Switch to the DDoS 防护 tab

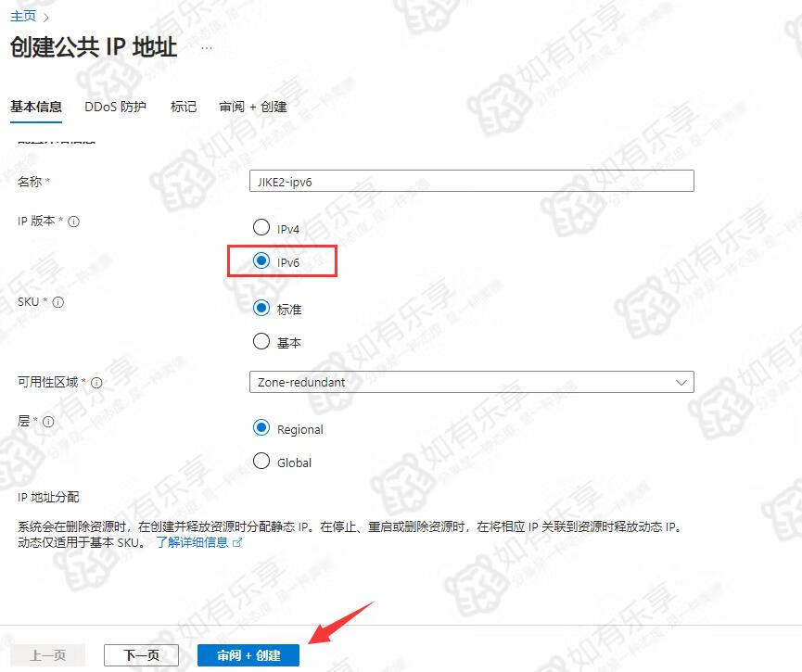(115, 107)
